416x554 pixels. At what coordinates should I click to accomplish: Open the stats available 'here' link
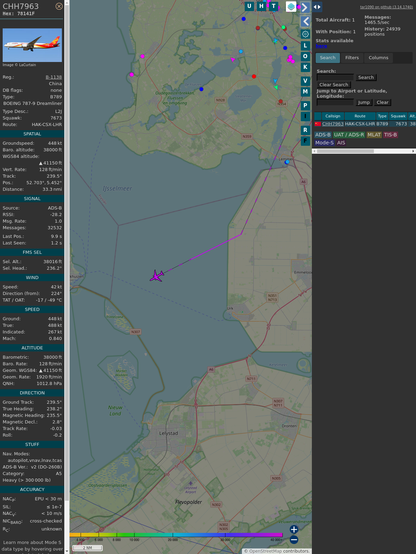pyautogui.click(x=321, y=46)
